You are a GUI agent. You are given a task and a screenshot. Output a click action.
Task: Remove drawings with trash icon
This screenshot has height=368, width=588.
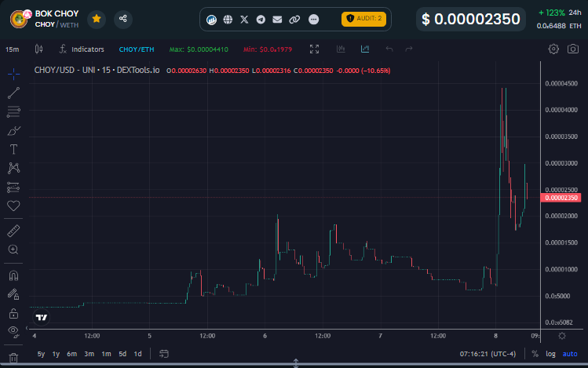point(13,358)
